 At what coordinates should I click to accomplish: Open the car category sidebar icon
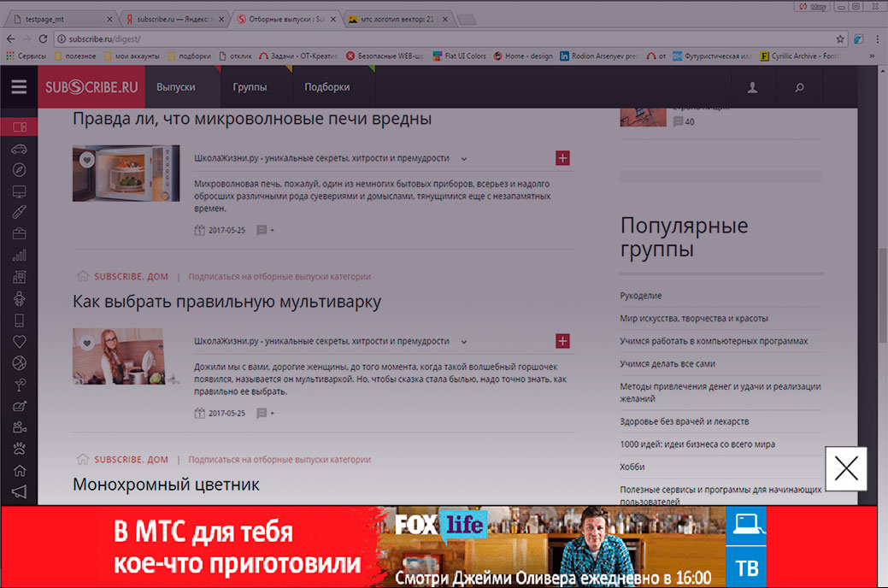(19, 149)
